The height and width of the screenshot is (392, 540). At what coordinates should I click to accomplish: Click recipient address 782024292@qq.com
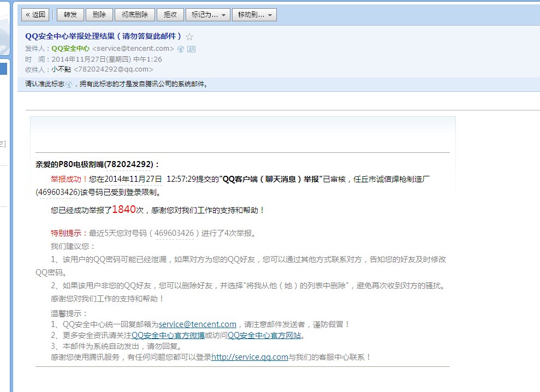point(114,69)
